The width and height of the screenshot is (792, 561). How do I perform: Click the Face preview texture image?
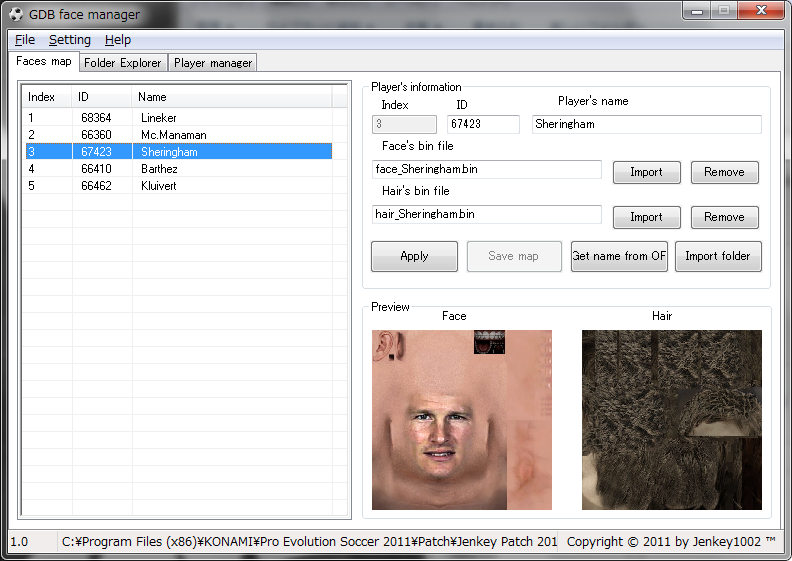click(x=461, y=420)
